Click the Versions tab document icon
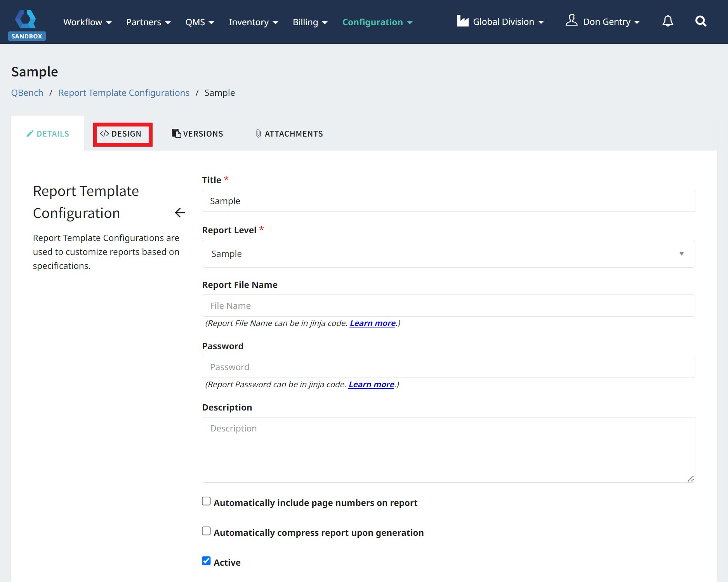The height and width of the screenshot is (582, 728). (x=176, y=133)
